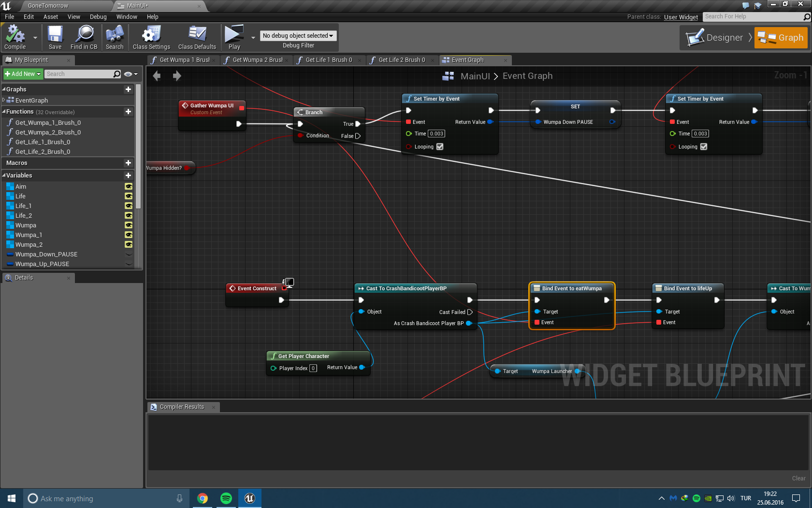Click the My Blueprint search field
This screenshot has height=508, width=812.
(83, 74)
